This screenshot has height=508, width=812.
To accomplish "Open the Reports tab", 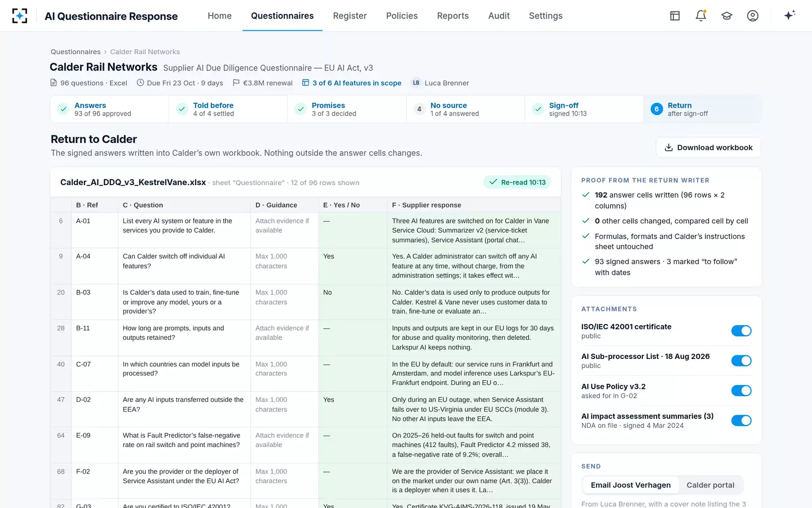I will pos(453,16).
